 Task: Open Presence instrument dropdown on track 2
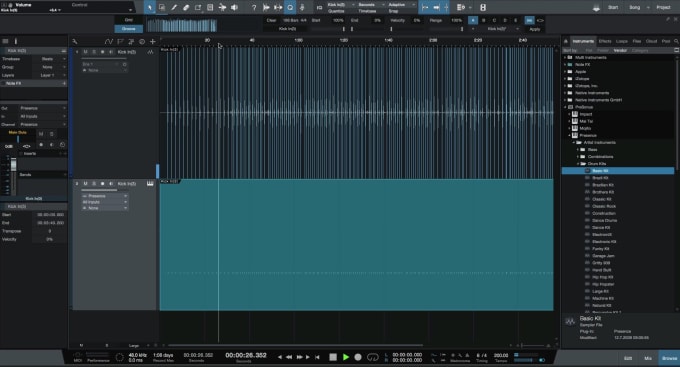coord(105,196)
